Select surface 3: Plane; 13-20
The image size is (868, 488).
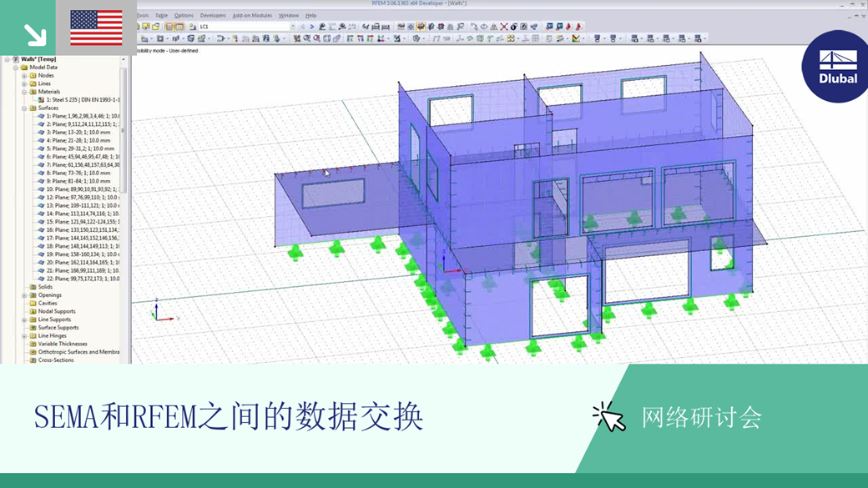[78, 133]
